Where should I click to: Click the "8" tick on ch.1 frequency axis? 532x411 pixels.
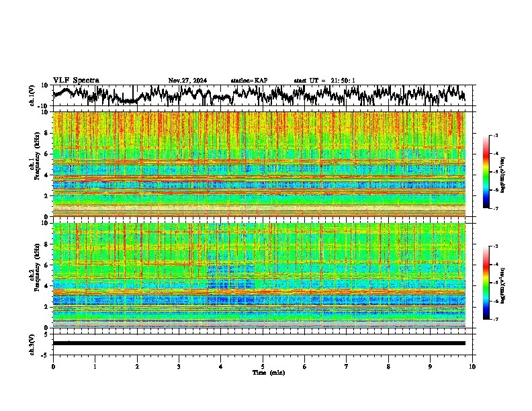46,133
